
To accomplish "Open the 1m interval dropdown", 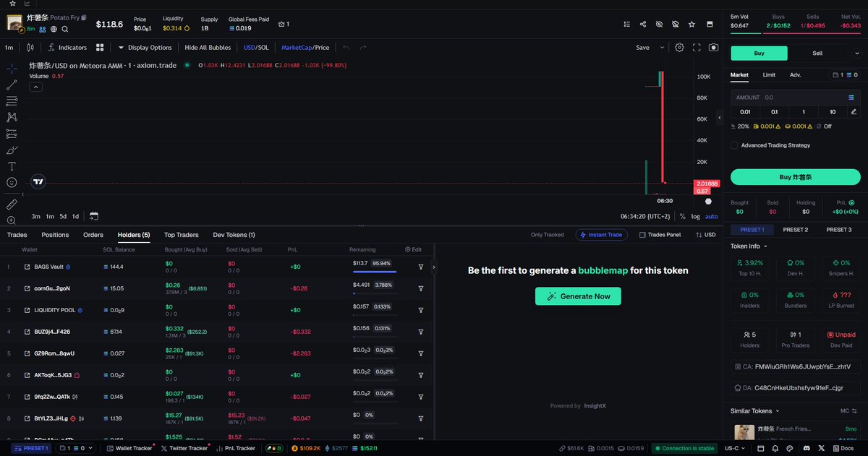I will coord(9,48).
